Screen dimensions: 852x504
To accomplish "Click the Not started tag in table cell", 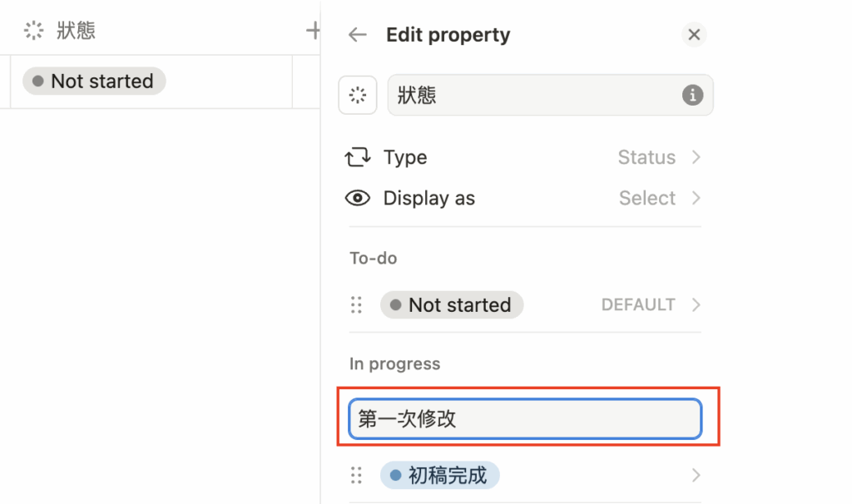I will 94,82.
